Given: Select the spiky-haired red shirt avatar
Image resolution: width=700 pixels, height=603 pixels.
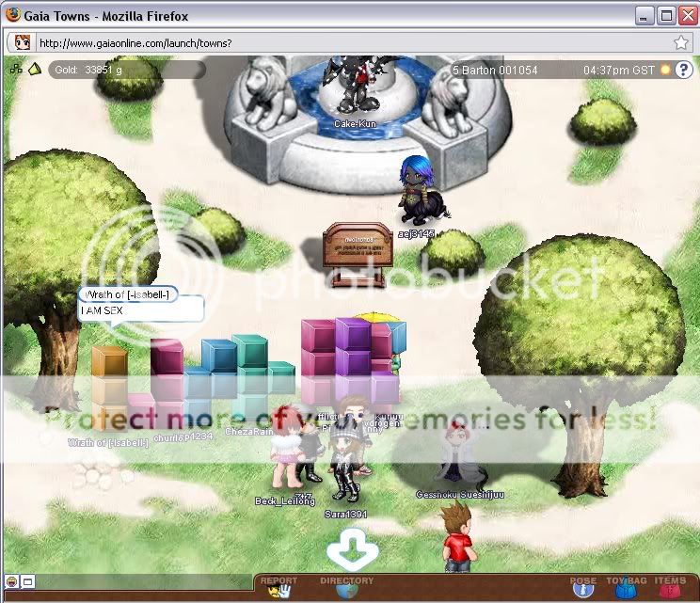Looking at the screenshot, I should 457,536.
